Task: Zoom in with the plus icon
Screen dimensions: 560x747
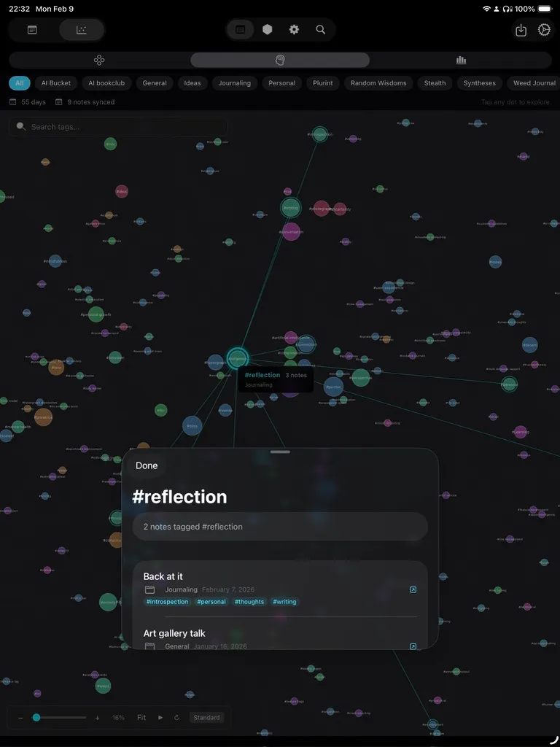Action: pyautogui.click(x=97, y=718)
